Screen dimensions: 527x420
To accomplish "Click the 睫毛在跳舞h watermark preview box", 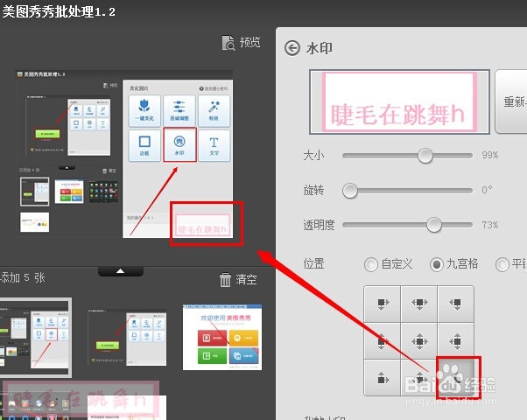I will 399,101.
